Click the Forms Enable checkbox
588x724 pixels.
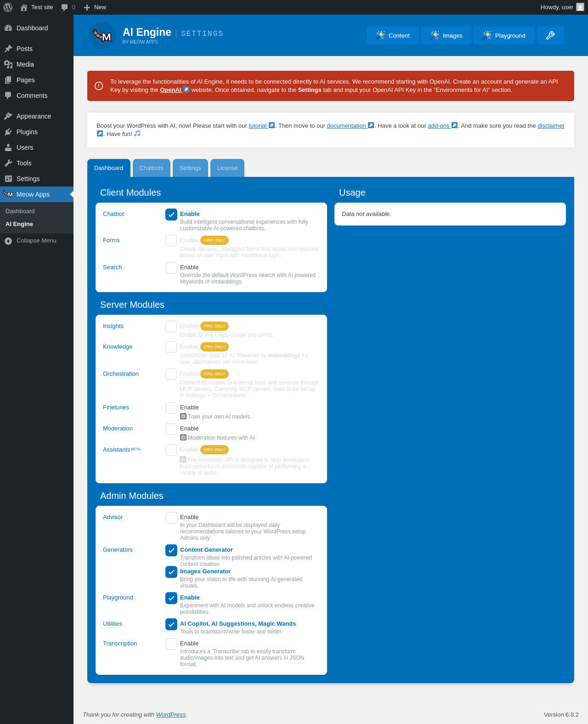[171, 240]
